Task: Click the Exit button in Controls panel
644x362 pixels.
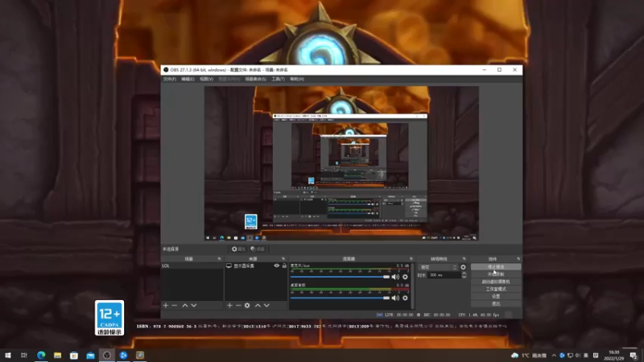Action: (496, 304)
